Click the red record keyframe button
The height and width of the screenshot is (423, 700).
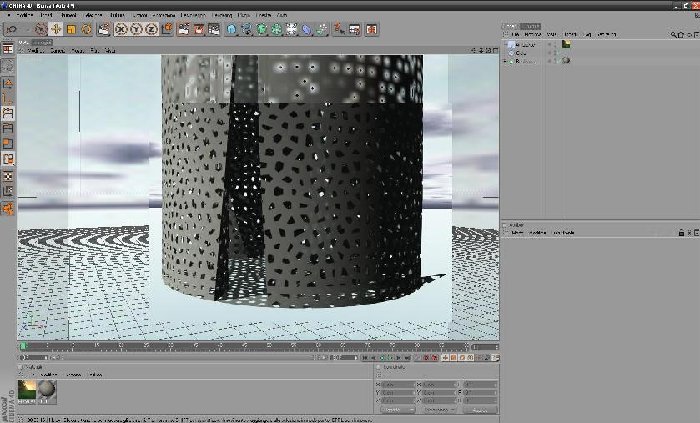pos(426,358)
